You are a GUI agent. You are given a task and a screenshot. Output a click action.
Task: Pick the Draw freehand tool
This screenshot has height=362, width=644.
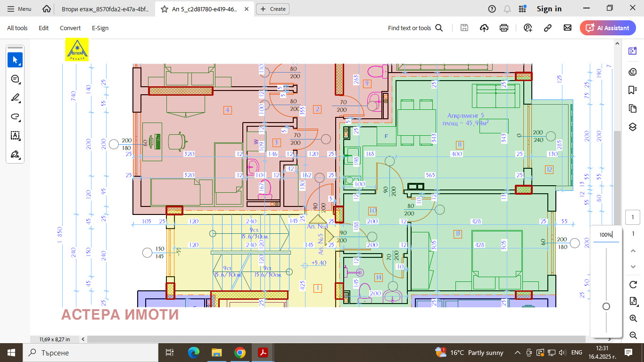(x=15, y=117)
